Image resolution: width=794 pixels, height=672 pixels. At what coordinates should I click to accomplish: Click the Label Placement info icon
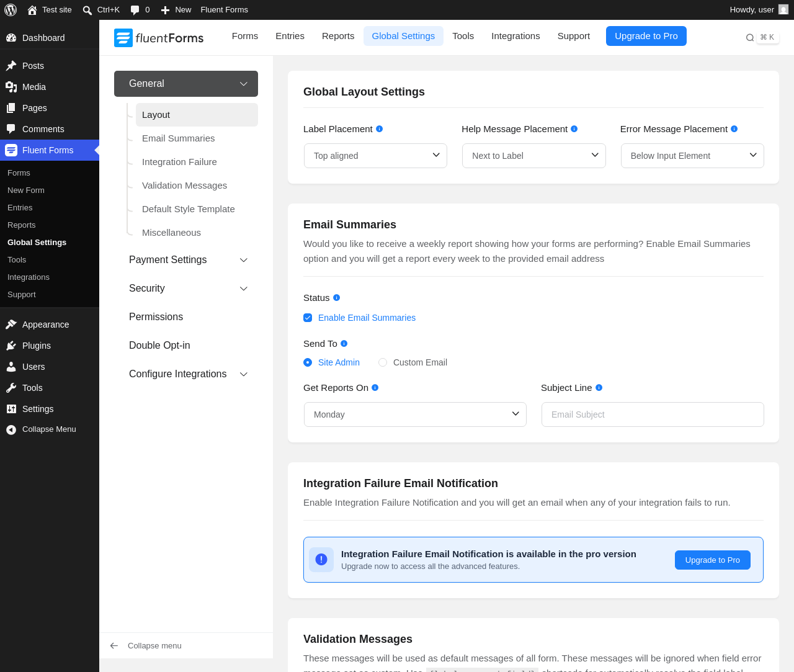point(380,129)
